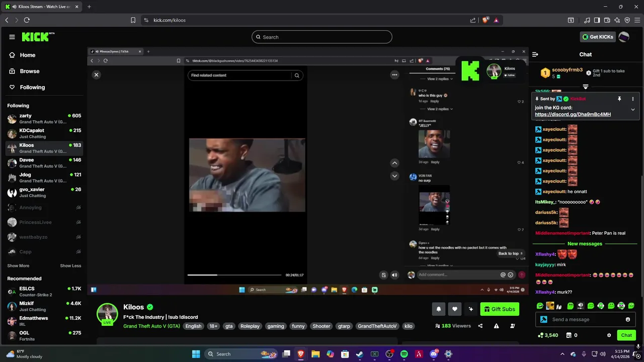Click the share page icon in address bar
The image size is (644, 362).
tap(473, 20)
